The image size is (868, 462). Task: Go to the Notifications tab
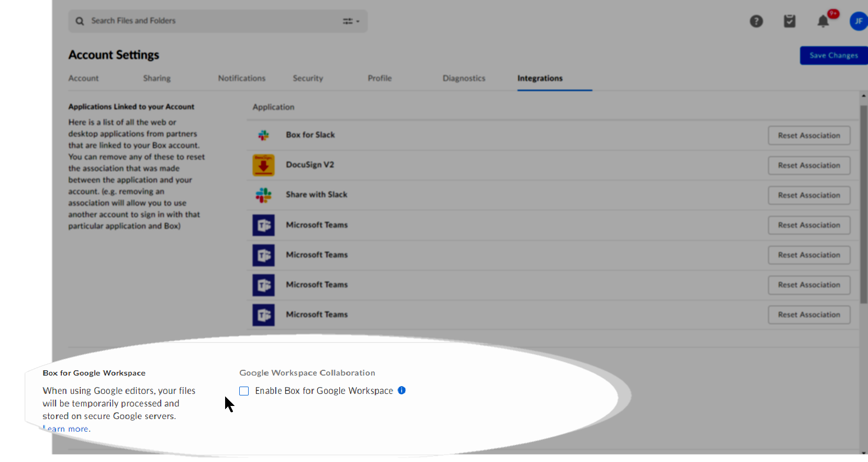pyautogui.click(x=242, y=78)
